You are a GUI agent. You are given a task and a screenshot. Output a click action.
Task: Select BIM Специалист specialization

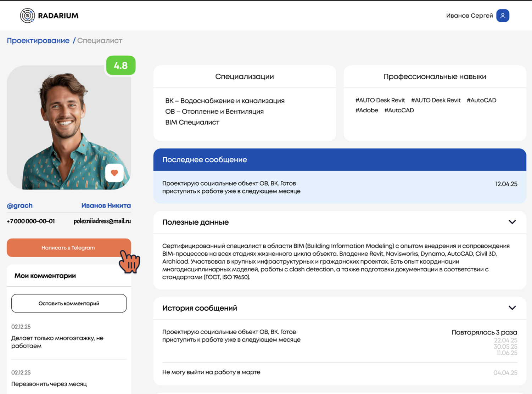click(x=192, y=122)
